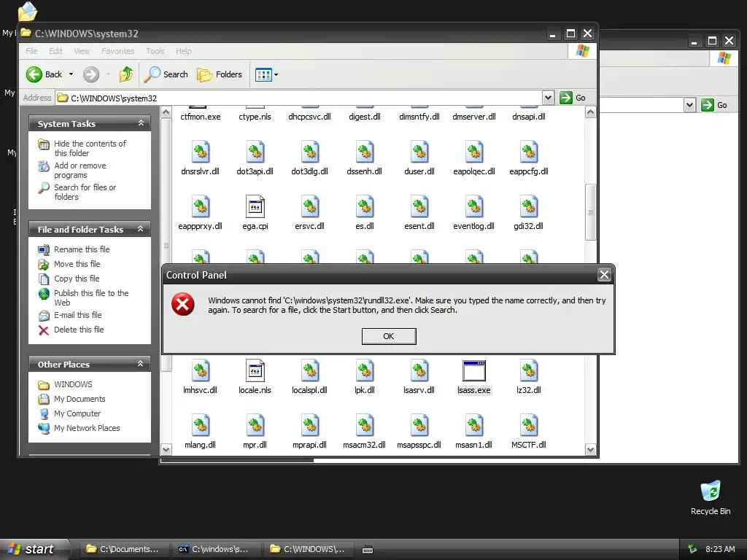
Task: Select the lz32.dll file icon
Action: 528,370
